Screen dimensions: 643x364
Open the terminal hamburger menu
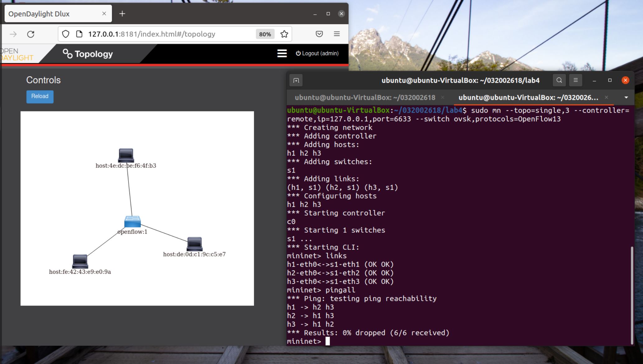pos(575,80)
